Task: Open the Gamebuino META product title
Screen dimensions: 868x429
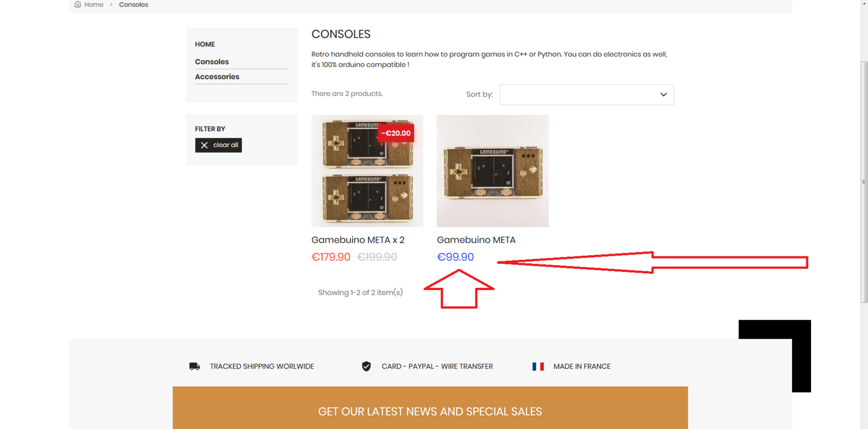Action: click(476, 240)
